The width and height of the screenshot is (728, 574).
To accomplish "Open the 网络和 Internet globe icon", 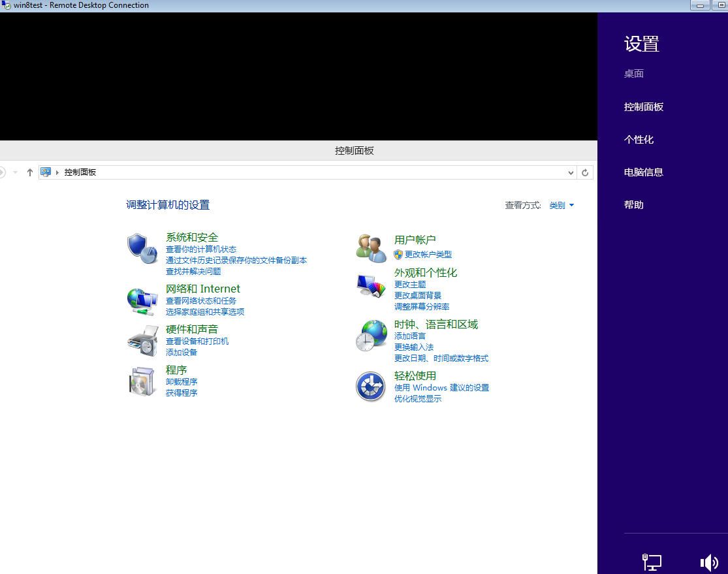I will [x=142, y=300].
